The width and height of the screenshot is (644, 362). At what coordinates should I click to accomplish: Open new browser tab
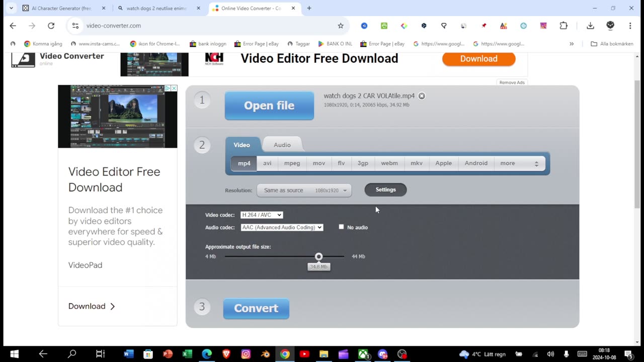(x=309, y=8)
